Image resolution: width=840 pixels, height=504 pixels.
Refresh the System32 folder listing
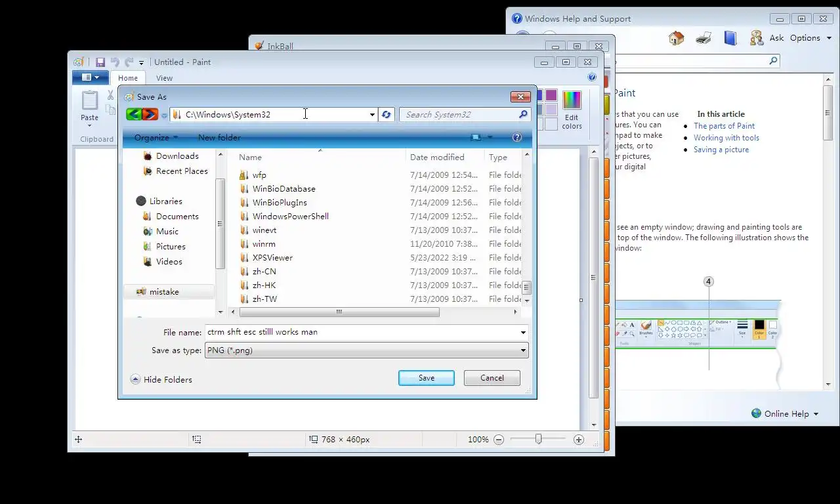click(x=386, y=115)
